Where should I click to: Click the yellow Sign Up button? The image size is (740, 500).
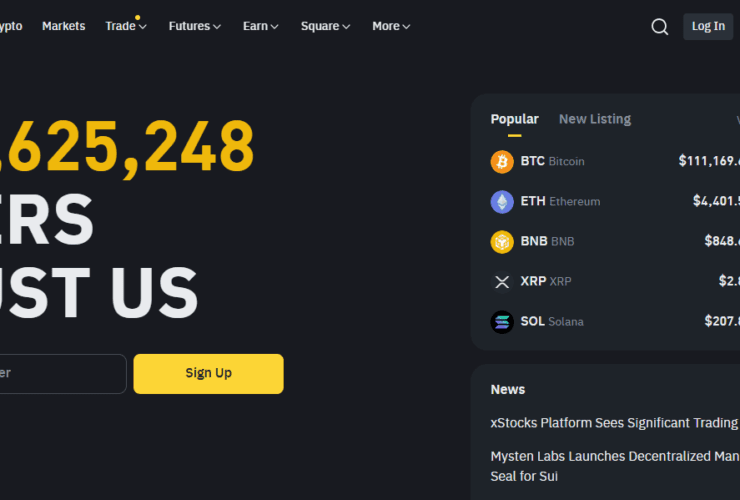coord(209,373)
